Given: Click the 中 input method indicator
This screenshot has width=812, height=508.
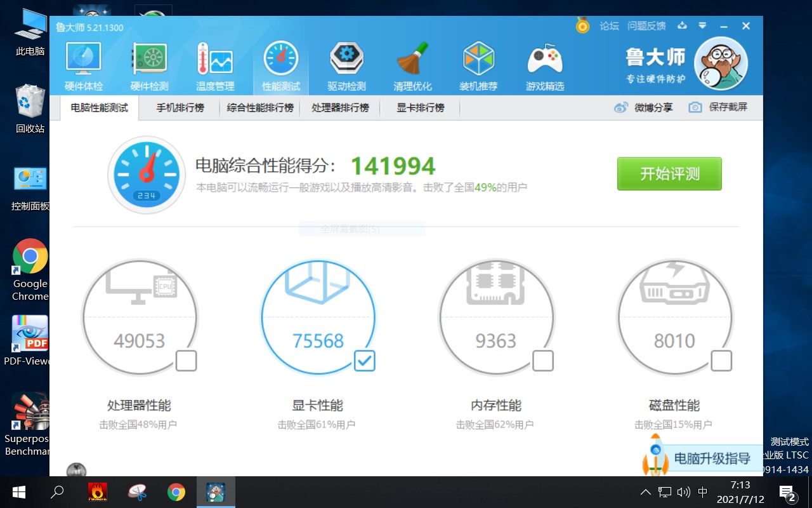Looking at the screenshot, I should coord(702,492).
